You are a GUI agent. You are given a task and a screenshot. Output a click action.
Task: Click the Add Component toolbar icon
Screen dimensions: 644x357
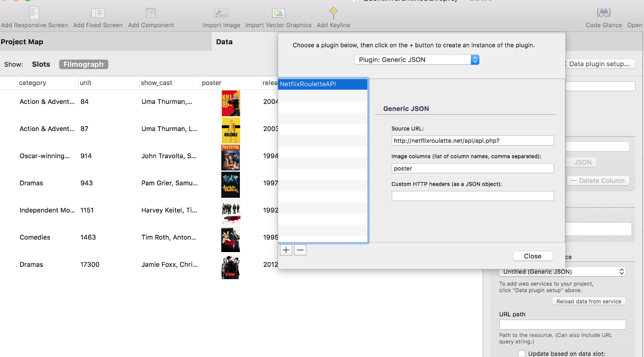click(x=151, y=13)
